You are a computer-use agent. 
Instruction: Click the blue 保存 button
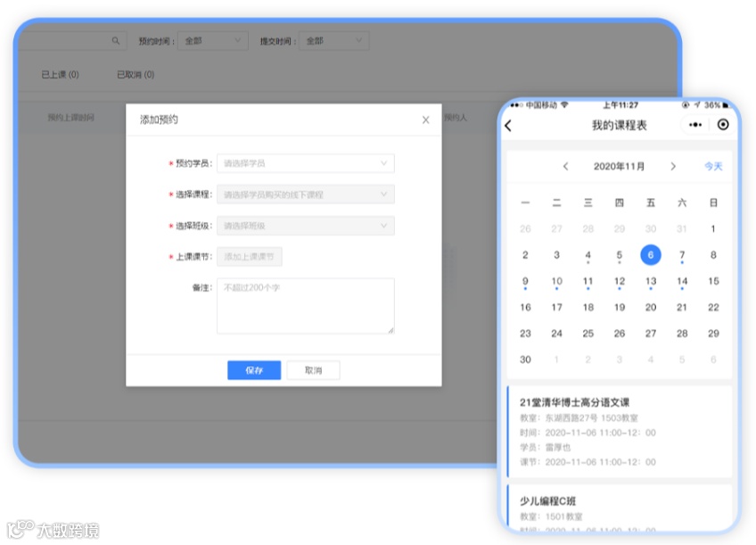pyautogui.click(x=254, y=370)
